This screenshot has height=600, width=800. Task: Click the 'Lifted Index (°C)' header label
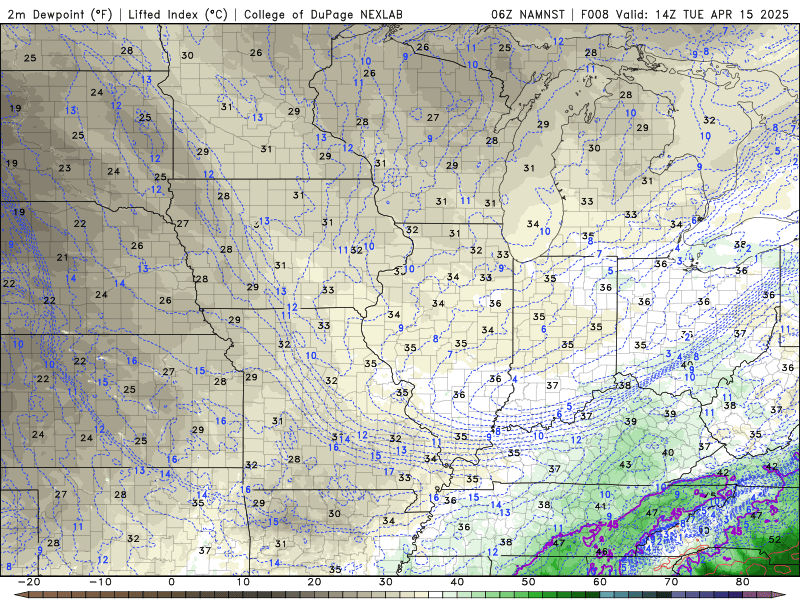pos(178,14)
